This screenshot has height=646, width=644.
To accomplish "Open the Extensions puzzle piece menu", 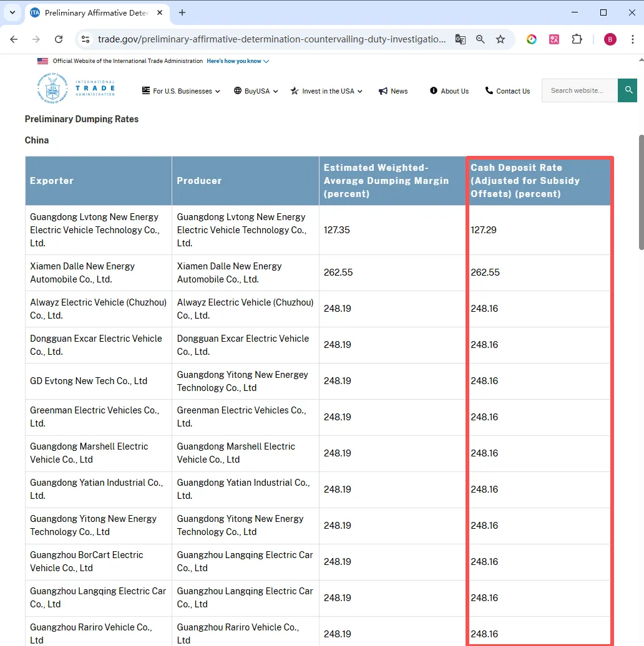I will click(x=577, y=39).
